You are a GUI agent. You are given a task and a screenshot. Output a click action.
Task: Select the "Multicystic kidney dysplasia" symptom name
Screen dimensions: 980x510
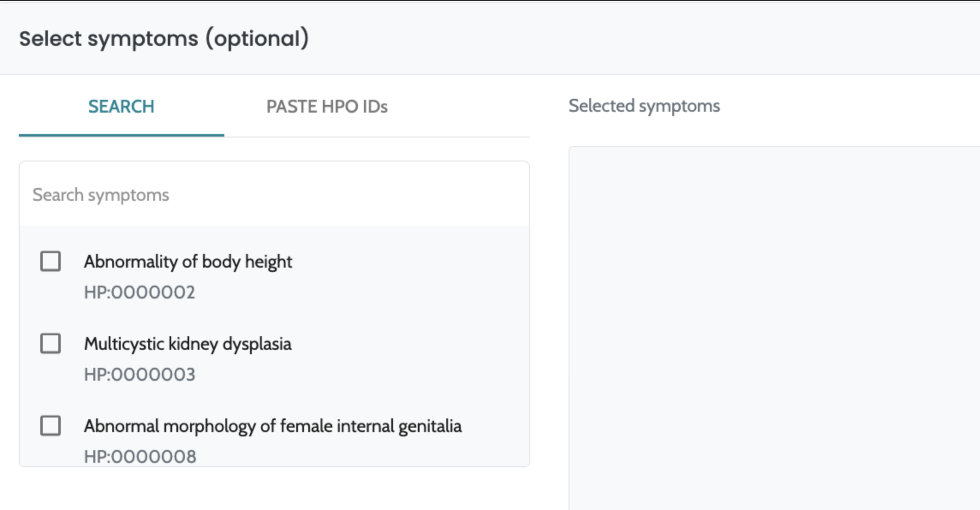tap(188, 344)
